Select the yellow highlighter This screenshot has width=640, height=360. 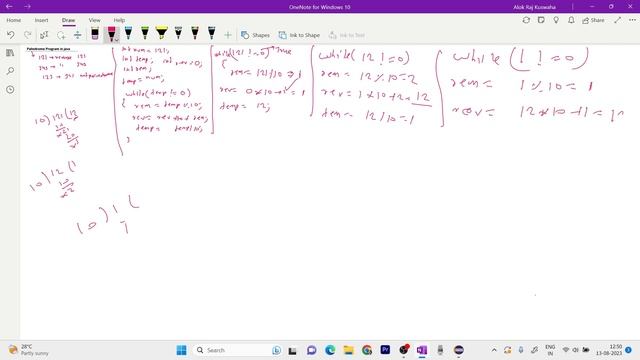pyautogui.click(x=162, y=33)
